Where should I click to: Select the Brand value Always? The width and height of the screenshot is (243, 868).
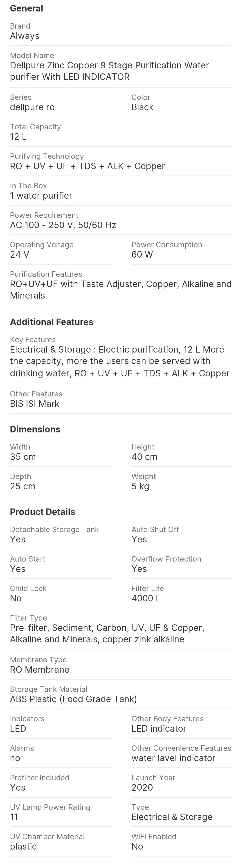coord(25,36)
